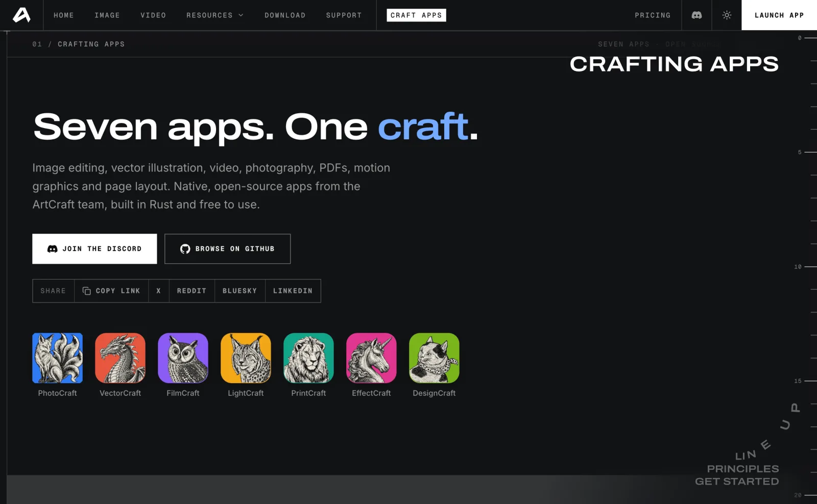Viewport: 817px width, 504px height.
Task: Click the ArtCraft logo icon
Action: click(x=21, y=15)
